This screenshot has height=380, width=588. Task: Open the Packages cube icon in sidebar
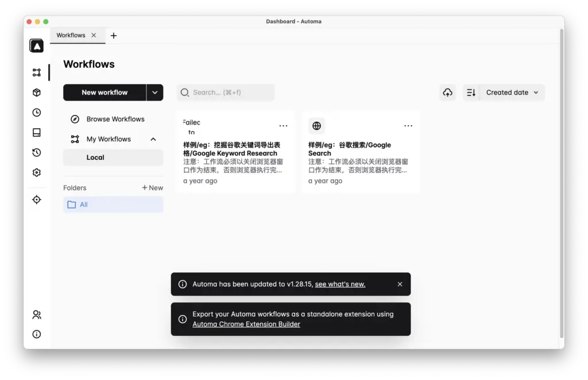(36, 93)
